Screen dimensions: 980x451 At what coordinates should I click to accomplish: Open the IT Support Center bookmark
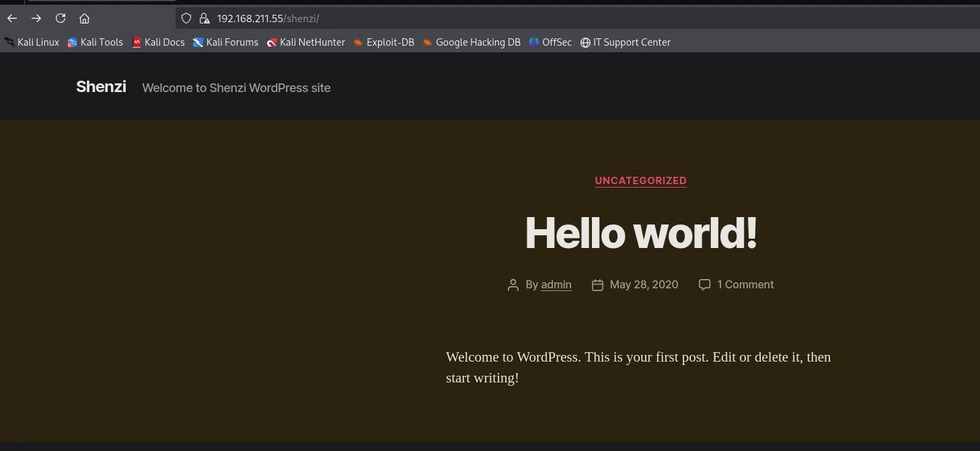point(626,42)
